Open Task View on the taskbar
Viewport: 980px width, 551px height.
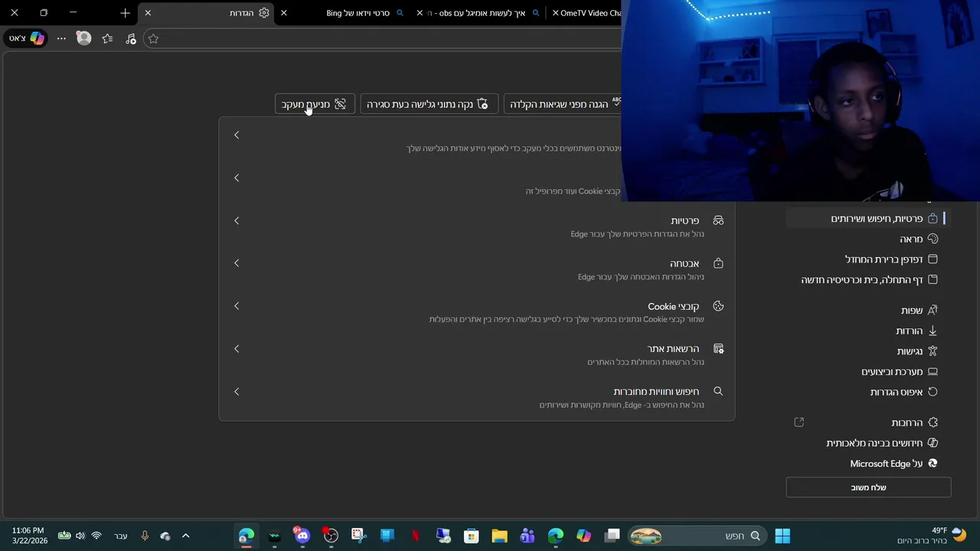tap(612, 536)
